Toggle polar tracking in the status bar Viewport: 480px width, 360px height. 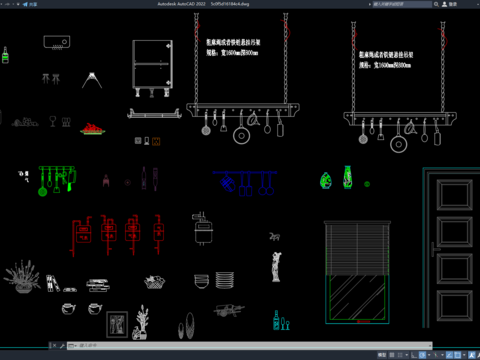pos(423,355)
